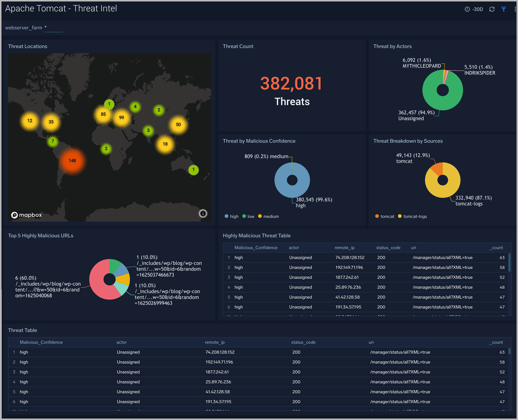The height and width of the screenshot is (420, 518).
Task: Sort Highly Malicious table by remote_ip
Action: click(344, 247)
